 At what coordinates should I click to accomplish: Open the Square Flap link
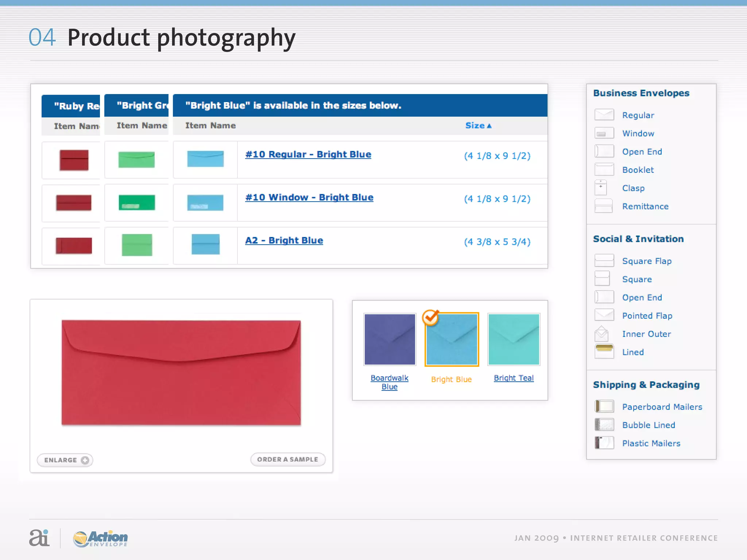point(647,261)
